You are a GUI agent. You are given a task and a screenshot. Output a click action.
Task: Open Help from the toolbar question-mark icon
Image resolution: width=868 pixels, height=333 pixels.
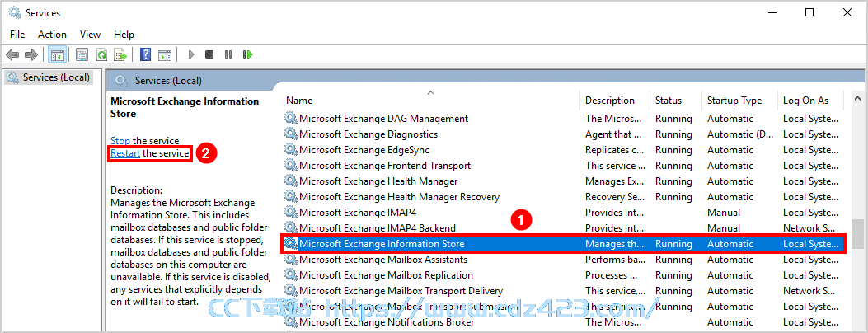[146, 54]
